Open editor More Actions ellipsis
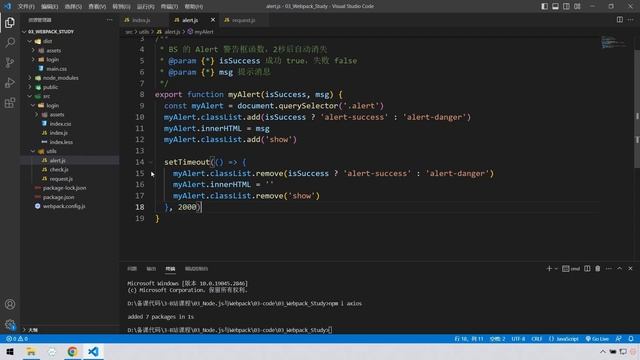Viewport: 640px width, 360px height. point(631,20)
